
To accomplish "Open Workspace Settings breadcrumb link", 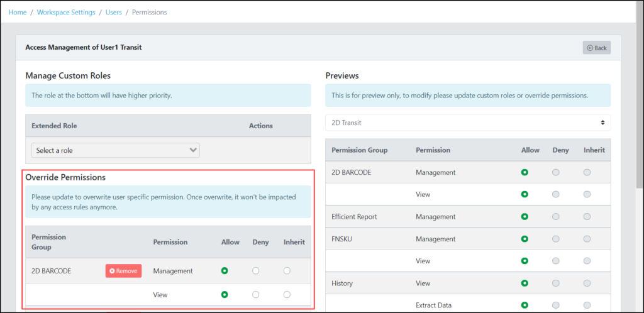I will [x=66, y=13].
